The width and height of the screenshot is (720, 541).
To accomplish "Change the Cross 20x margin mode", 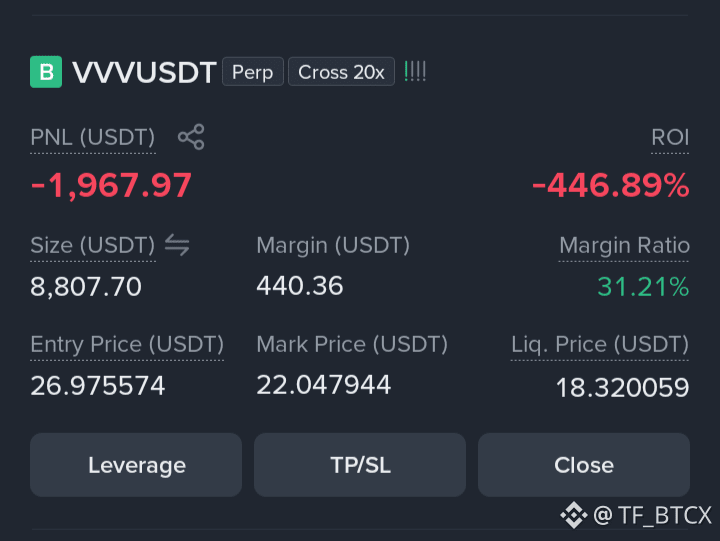I will click(341, 72).
